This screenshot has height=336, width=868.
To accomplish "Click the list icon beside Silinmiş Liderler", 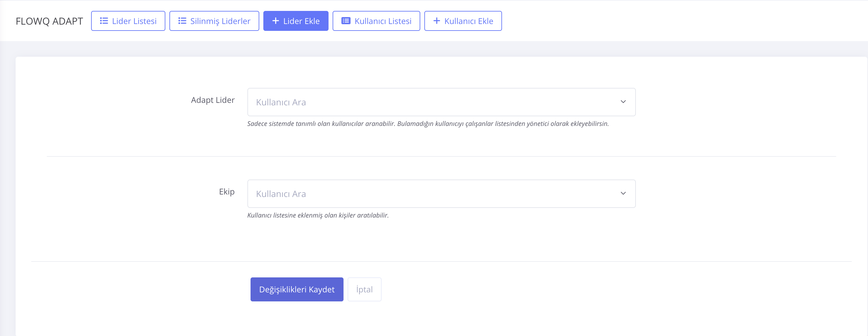I will click(182, 21).
